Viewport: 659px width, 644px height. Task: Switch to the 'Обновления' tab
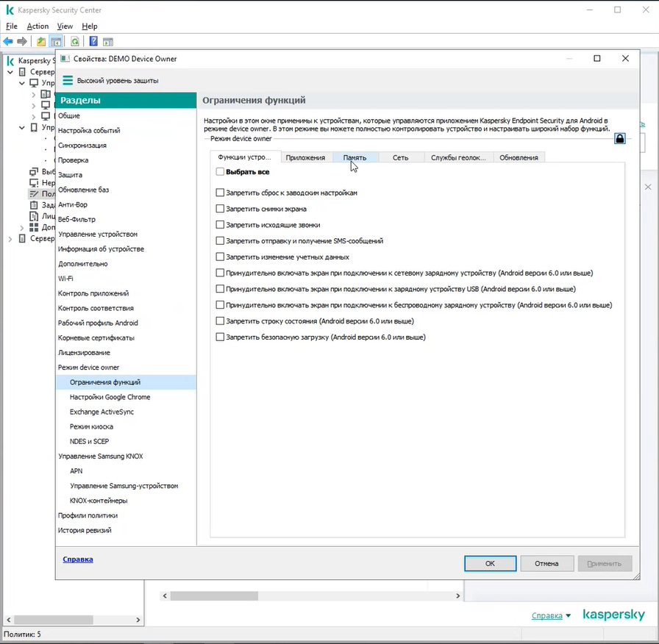pyautogui.click(x=519, y=157)
